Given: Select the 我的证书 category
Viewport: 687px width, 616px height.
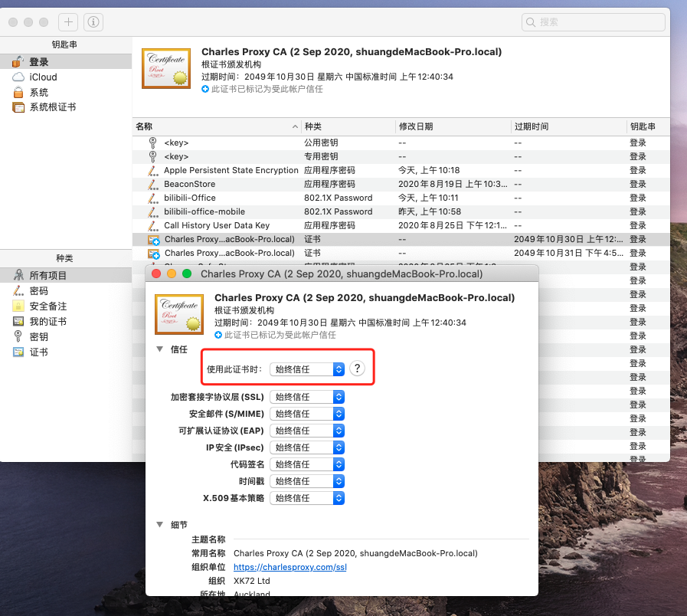Looking at the screenshot, I should [47, 322].
